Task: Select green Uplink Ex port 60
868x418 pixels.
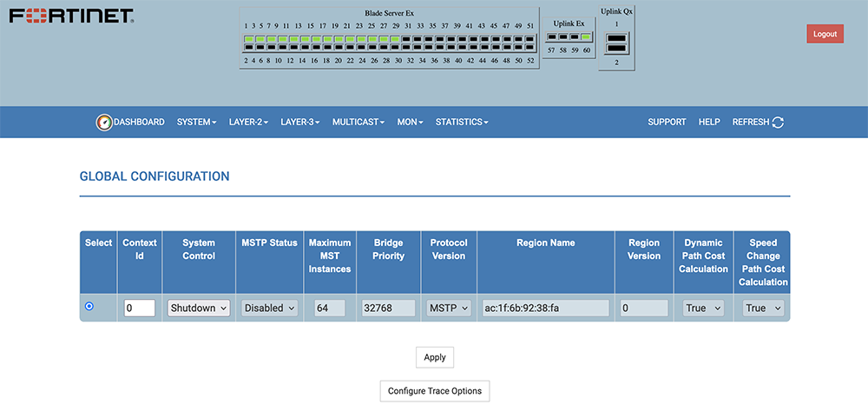Action: click(586, 37)
